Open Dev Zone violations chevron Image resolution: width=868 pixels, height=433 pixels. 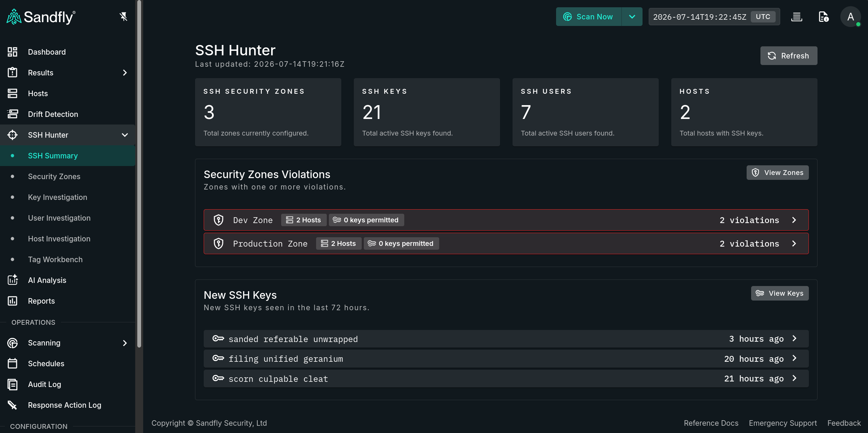coord(794,220)
